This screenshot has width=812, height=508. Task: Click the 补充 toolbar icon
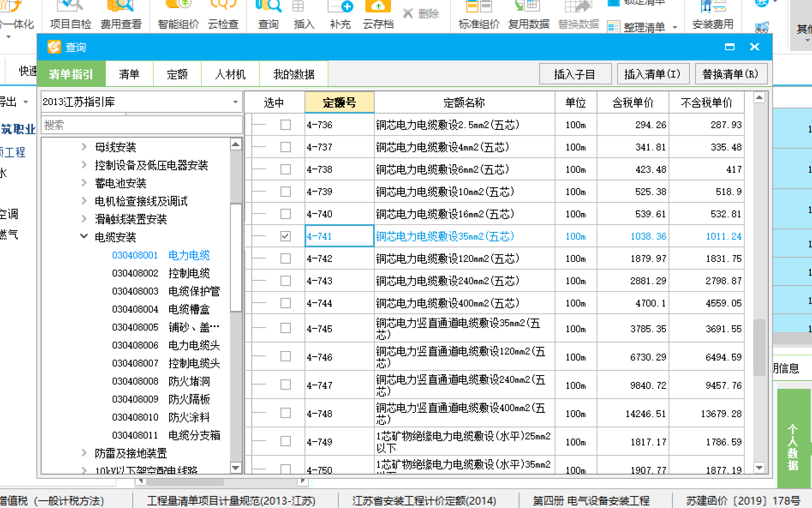340,15
